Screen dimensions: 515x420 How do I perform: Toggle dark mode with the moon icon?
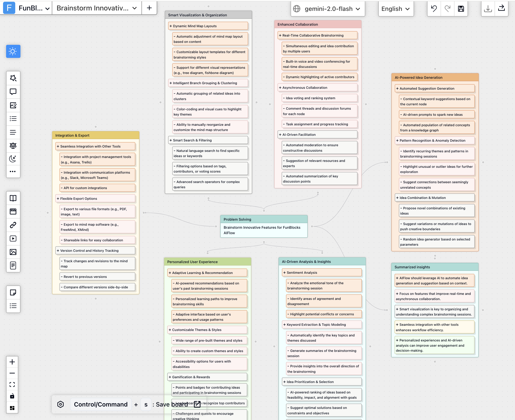click(13, 159)
